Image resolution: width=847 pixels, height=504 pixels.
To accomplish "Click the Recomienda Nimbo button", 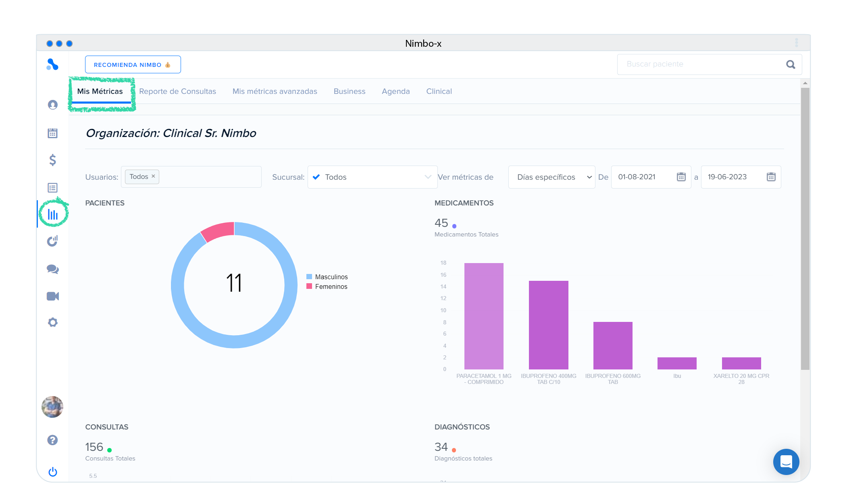I will [133, 65].
